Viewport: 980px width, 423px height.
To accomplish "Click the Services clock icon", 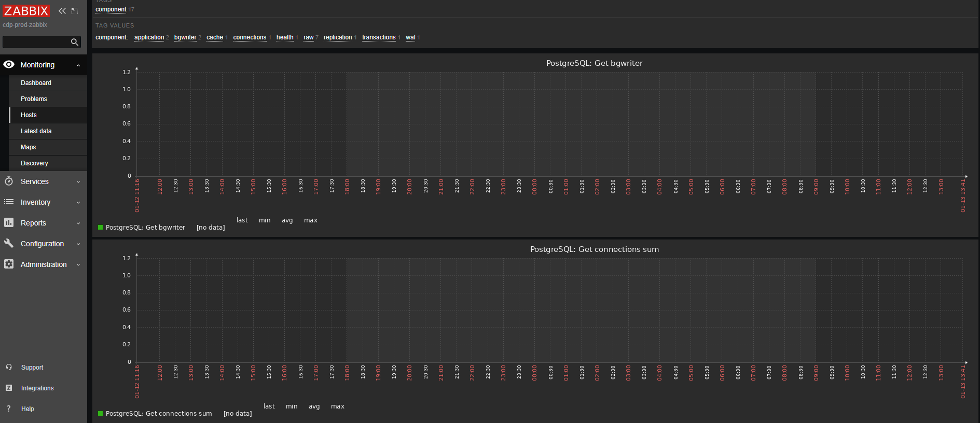I will [9, 181].
